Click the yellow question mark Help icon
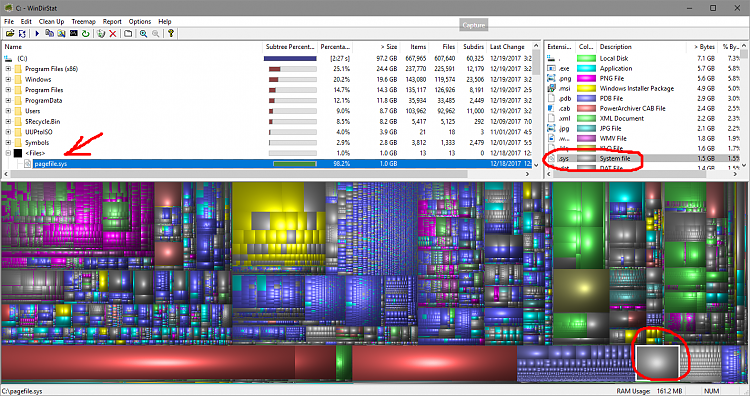Image resolution: width=750 pixels, height=396 pixels. click(170, 33)
